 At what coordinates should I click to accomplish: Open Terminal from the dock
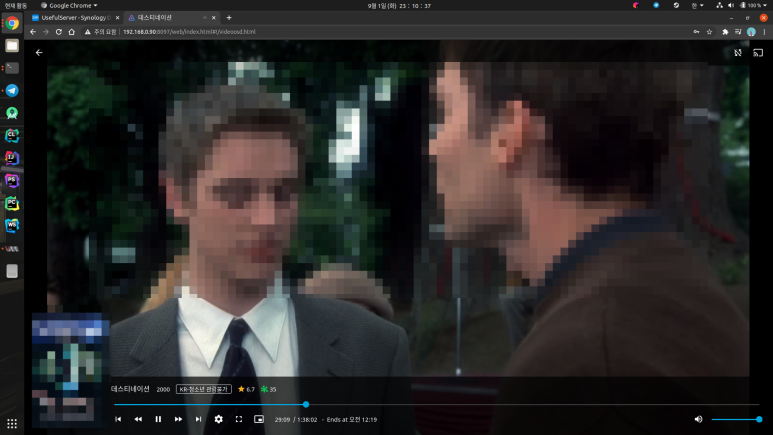[x=12, y=68]
